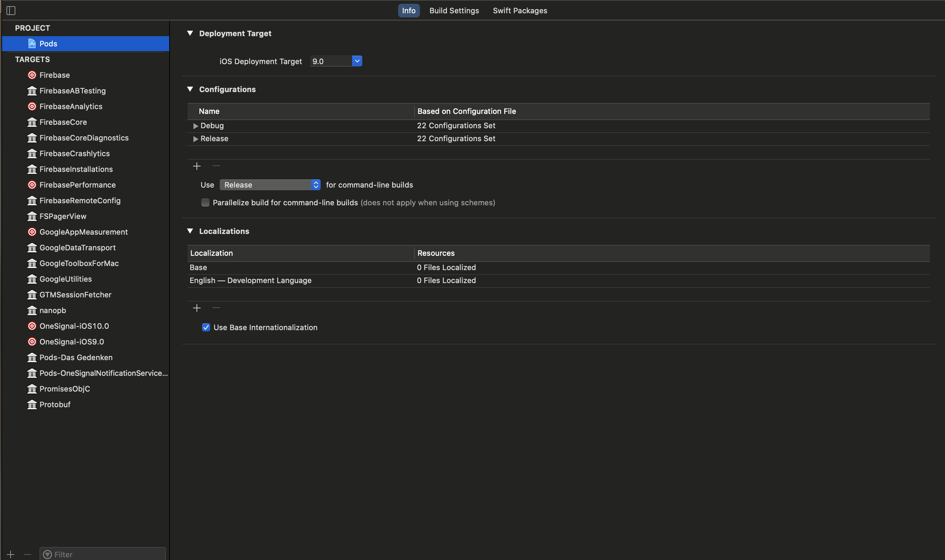This screenshot has width=945, height=560.
Task: Click the Pods project file icon
Action: pos(32,44)
